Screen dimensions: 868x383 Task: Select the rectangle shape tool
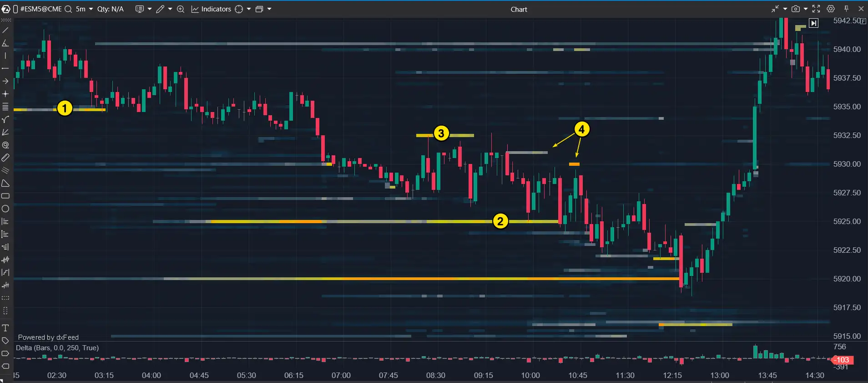pos(5,196)
